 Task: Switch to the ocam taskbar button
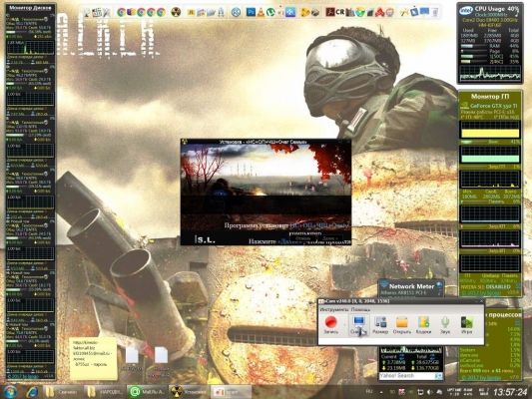click(231, 392)
